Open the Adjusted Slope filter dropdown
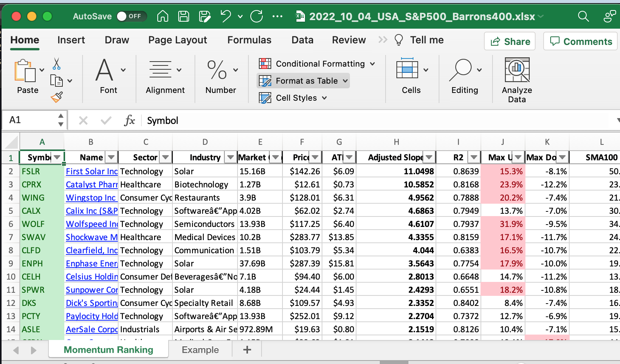The height and width of the screenshot is (364, 620). pyautogui.click(x=429, y=157)
